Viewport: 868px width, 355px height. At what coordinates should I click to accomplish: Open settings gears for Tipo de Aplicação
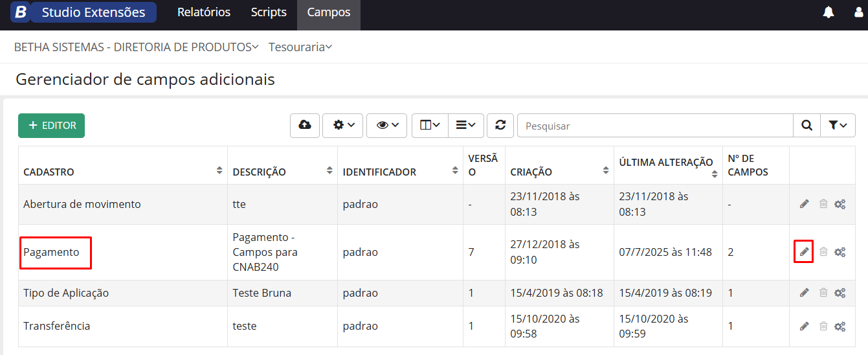[840, 293]
